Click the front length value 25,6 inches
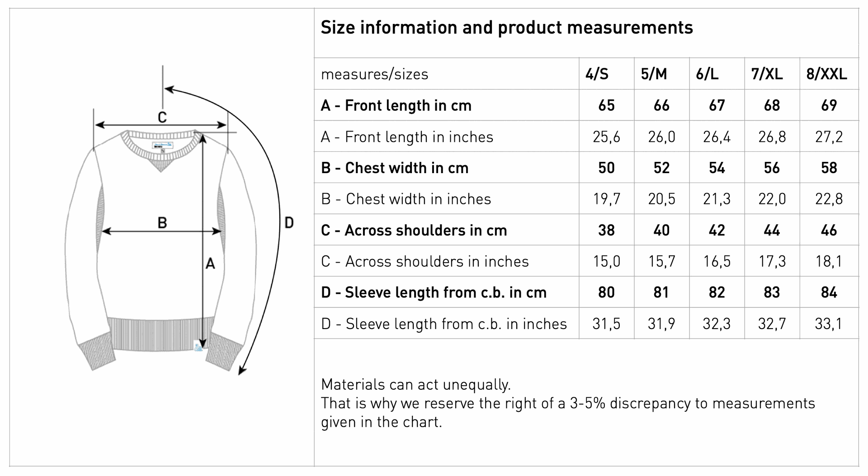 (607, 137)
